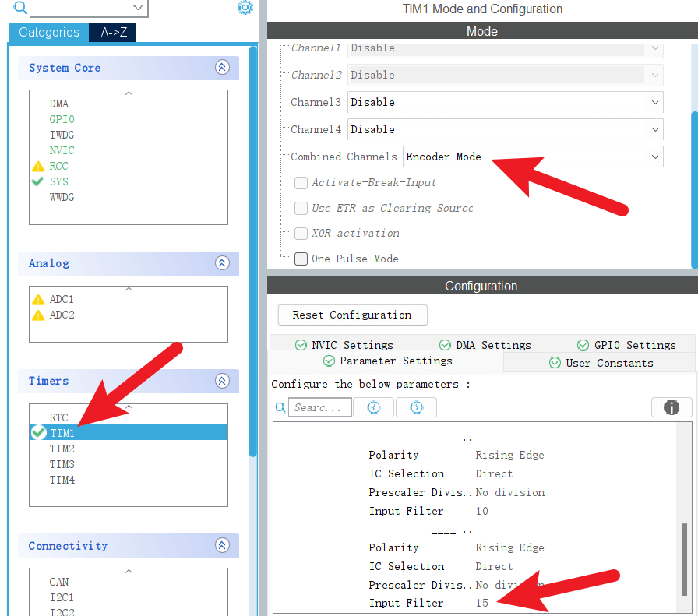Go to next search result arrow

point(416,407)
